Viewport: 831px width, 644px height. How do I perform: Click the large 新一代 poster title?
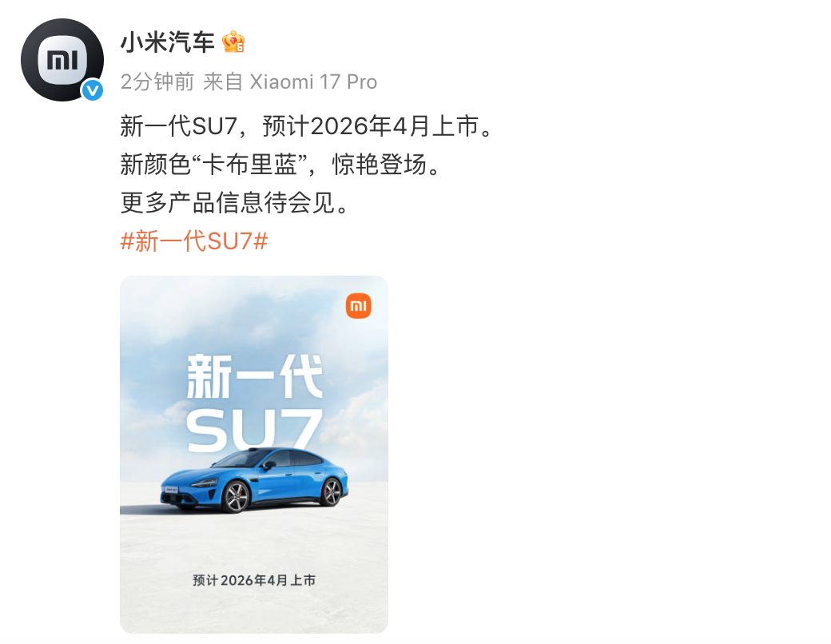254,377
